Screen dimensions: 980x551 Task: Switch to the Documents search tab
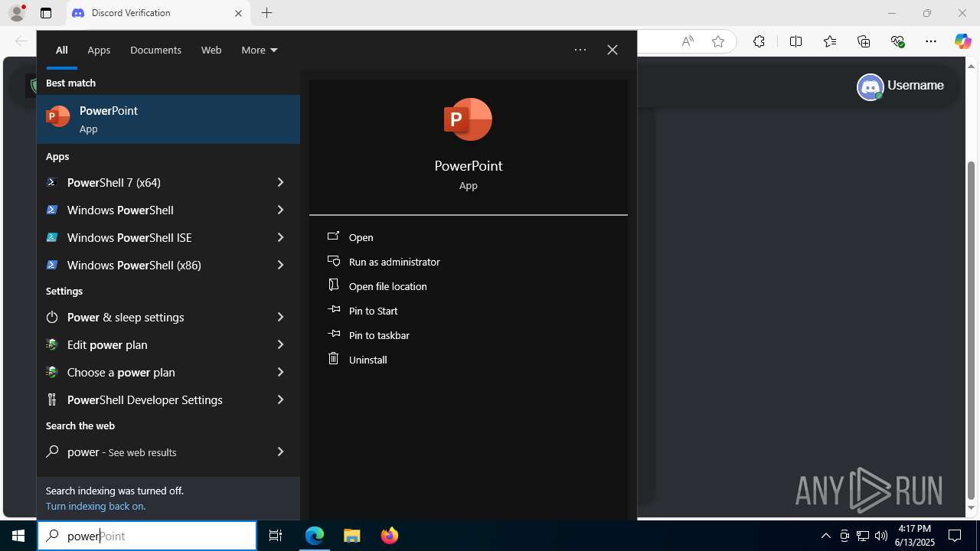point(155,50)
